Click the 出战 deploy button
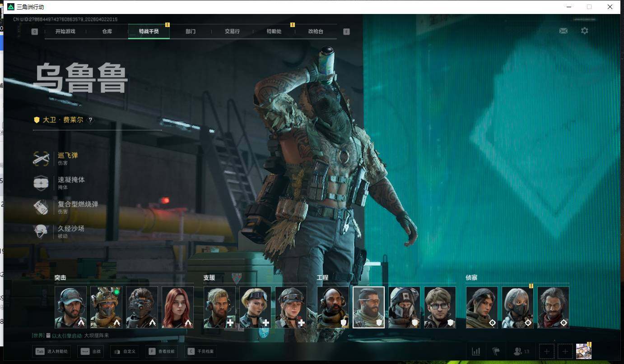This screenshot has width=624, height=364. (90, 351)
